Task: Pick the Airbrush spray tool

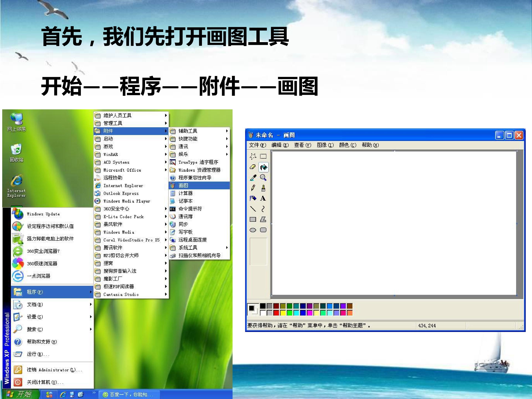Action: click(253, 198)
